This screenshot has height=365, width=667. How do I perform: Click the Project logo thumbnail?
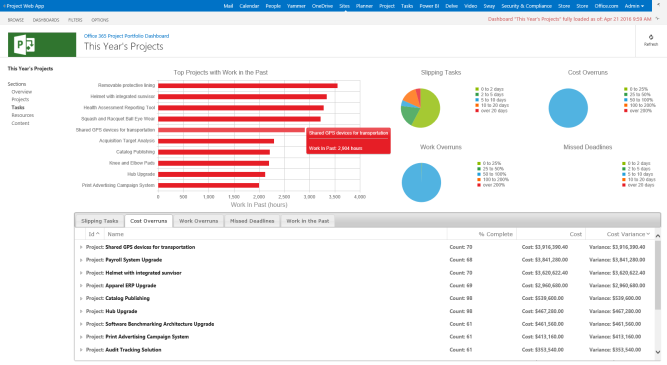coord(42,44)
